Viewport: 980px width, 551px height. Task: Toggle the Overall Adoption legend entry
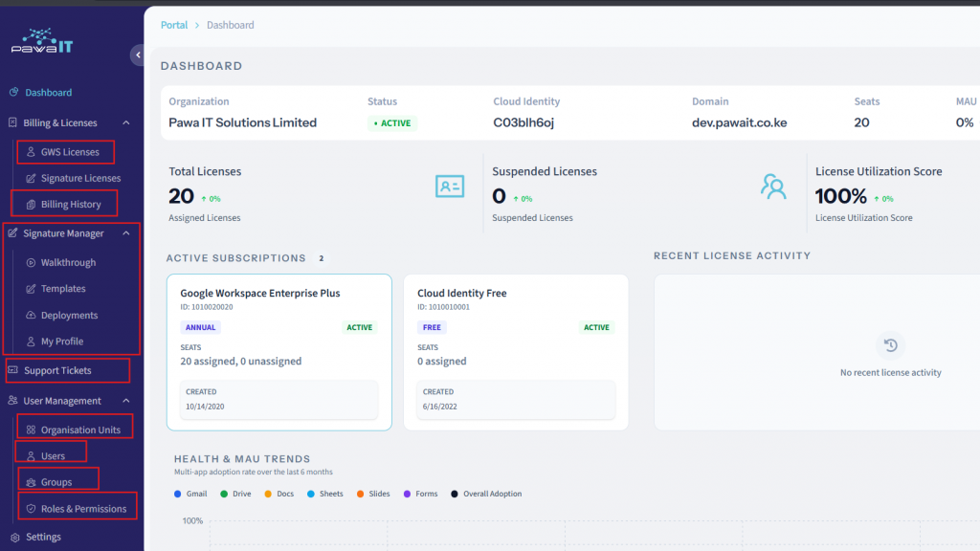pos(486,494)
